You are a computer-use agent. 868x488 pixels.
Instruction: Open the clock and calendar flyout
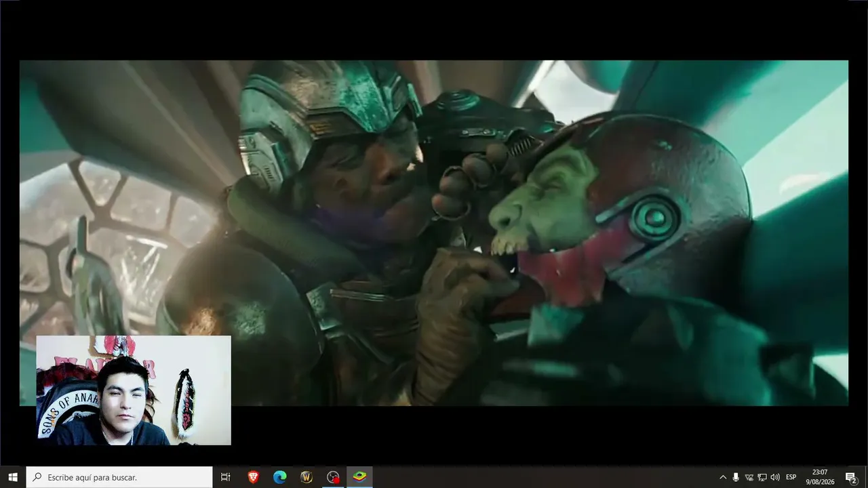820,477
